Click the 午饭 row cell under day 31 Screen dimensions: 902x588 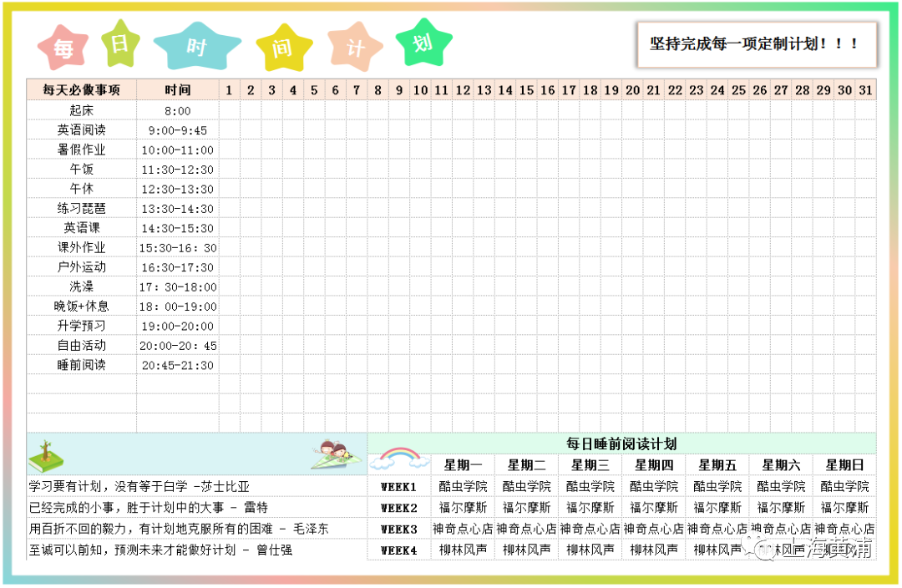coord(866,170)
